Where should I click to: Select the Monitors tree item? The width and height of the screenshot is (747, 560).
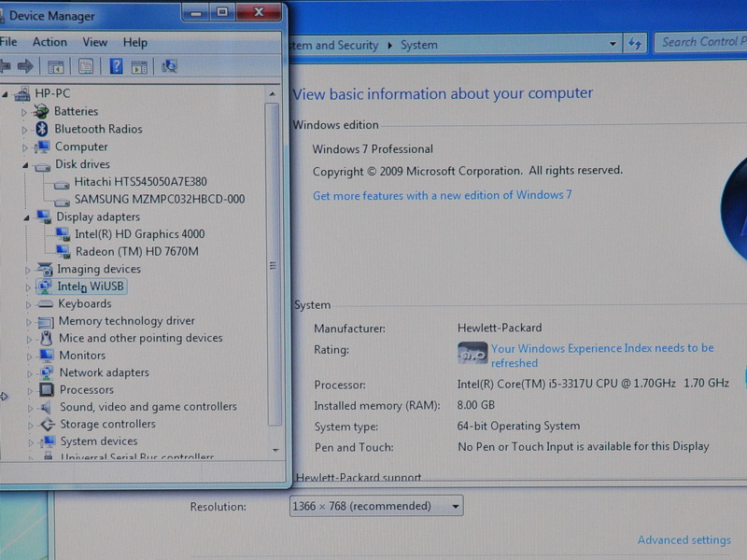pyautogui.click(x=82, y=356)
